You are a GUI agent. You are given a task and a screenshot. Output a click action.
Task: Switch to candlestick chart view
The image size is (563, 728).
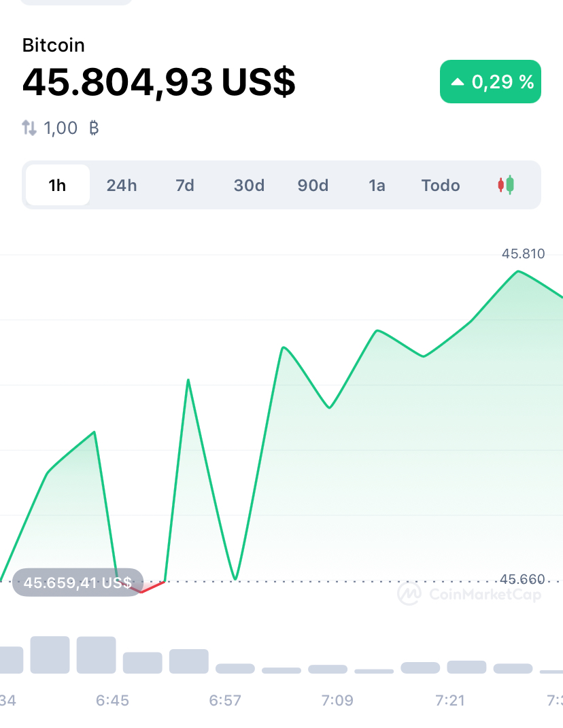coord(505,186)
